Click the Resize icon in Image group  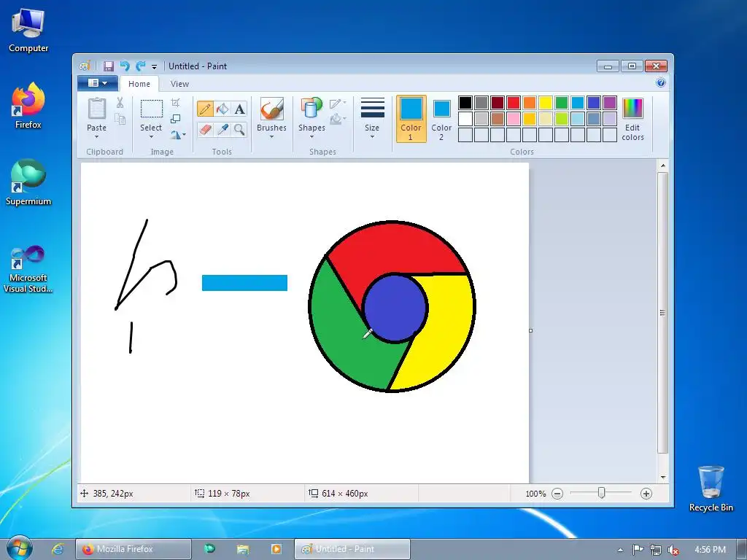[x=176, y=119]
